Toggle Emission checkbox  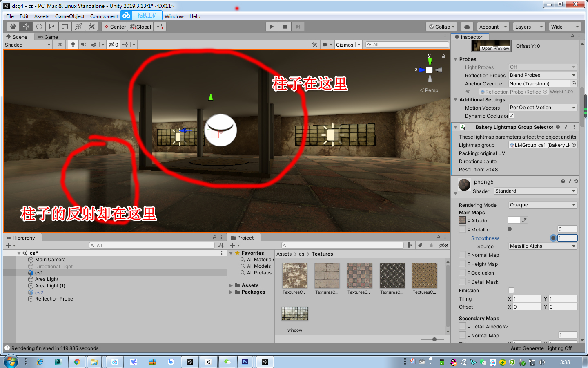(511, 290)
